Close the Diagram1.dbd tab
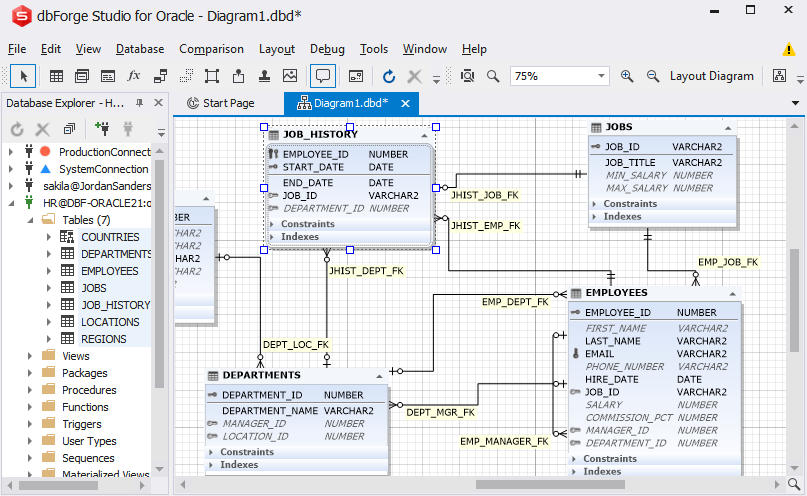 [x=406, y=103]
